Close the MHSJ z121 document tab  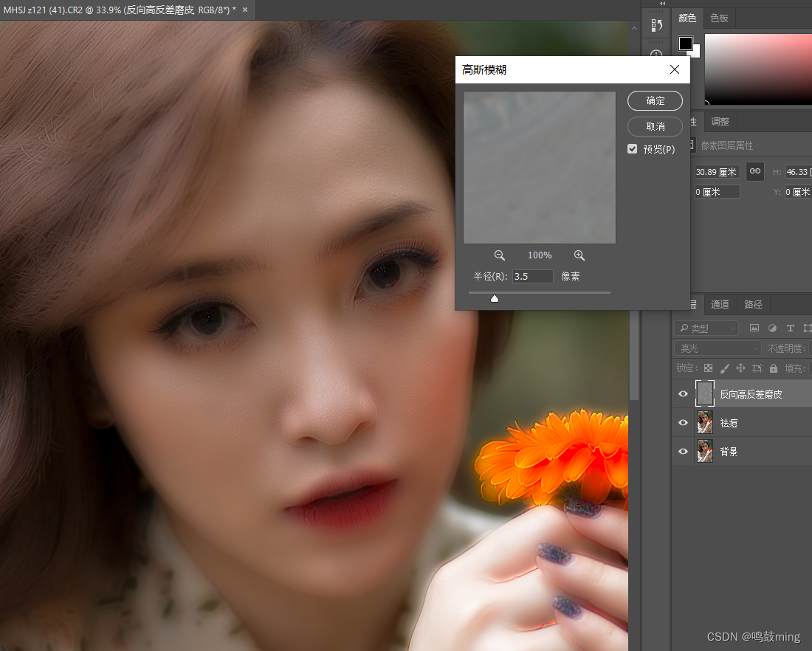tap(245, 10)
